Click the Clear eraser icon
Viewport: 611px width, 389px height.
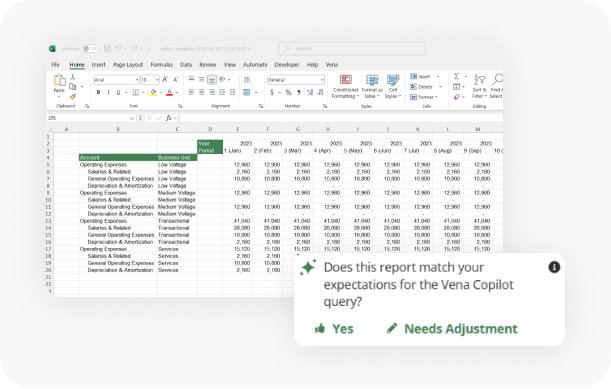[456, 97]
